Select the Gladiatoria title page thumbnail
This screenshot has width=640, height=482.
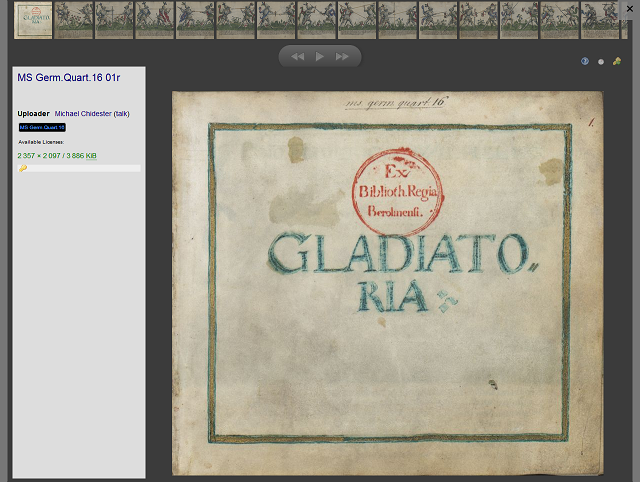(33, 20)
